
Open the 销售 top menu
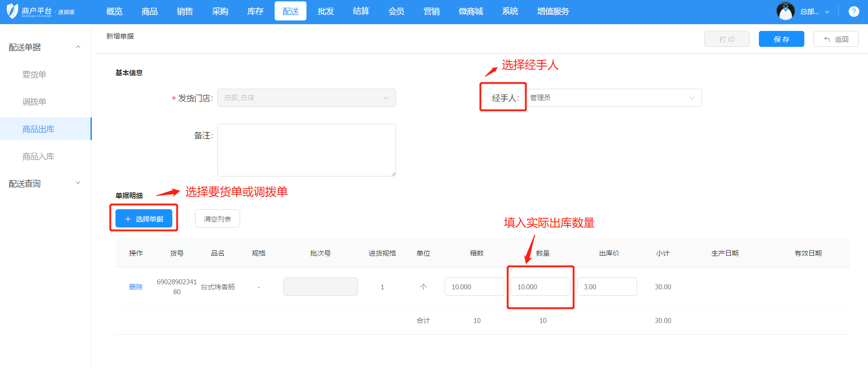click(185, 11)
